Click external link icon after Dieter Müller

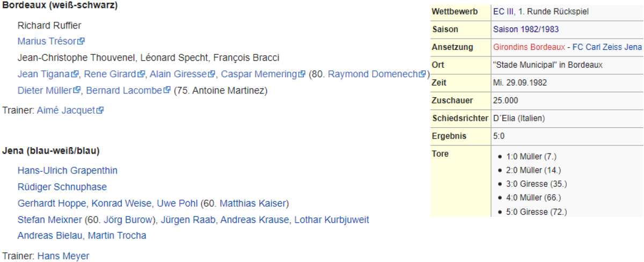77,90
